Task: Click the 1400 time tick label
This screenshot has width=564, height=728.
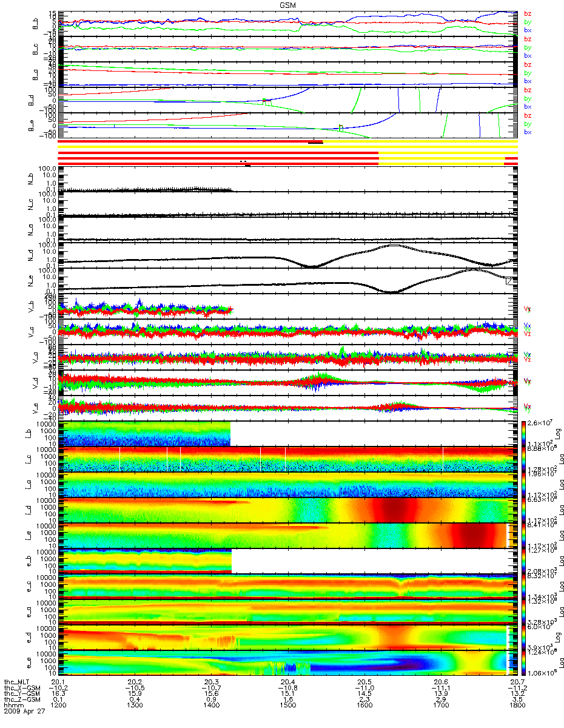Action: pyautogui.click(x=211, y=706)
